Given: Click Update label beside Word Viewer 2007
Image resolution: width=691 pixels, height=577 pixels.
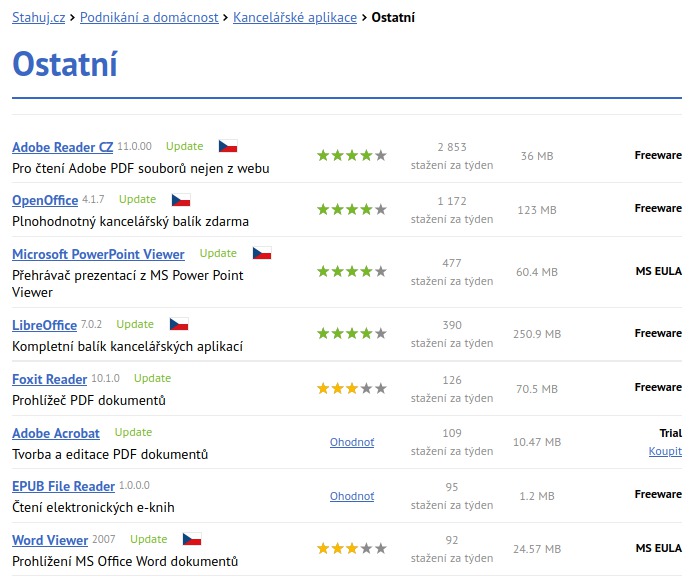Looking at the screenshot, I should click(149, 539).
